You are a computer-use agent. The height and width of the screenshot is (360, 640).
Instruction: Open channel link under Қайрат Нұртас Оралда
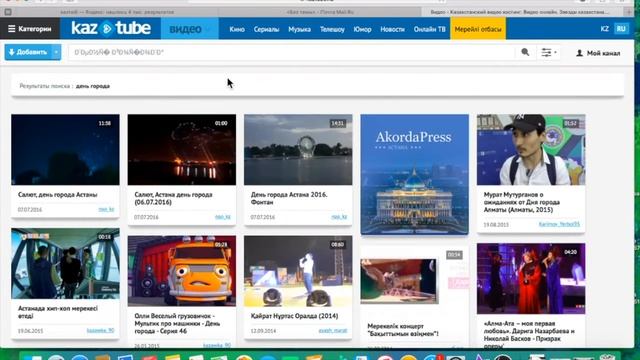tap(333, 330)
